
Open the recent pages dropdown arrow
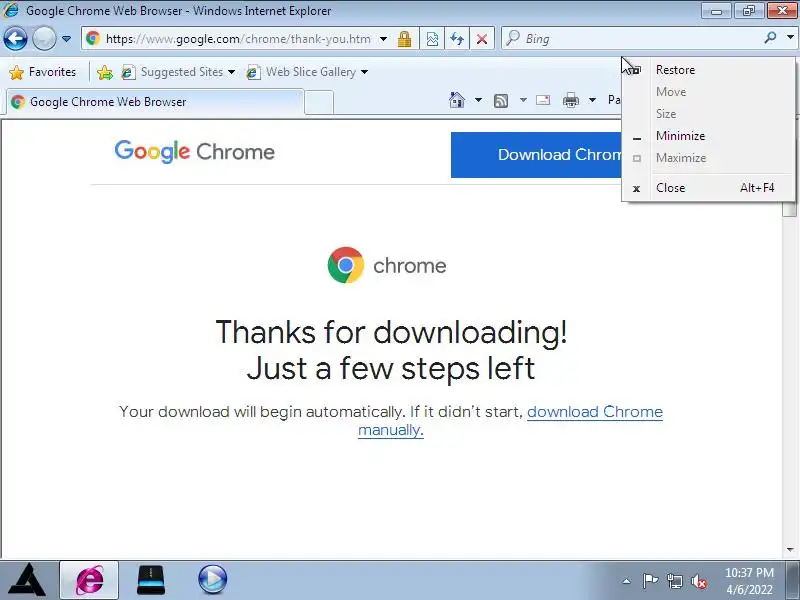coord(66,39)
